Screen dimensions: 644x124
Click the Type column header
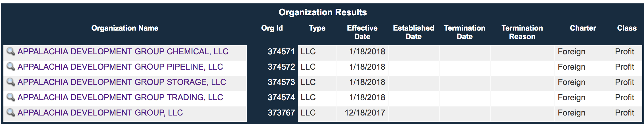pos(317,28)
